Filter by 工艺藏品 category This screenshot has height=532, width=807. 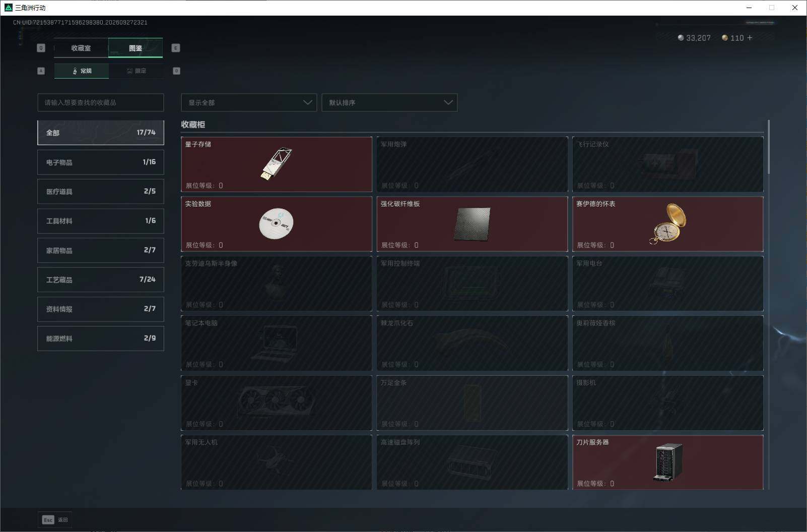[x=101, y=280]
